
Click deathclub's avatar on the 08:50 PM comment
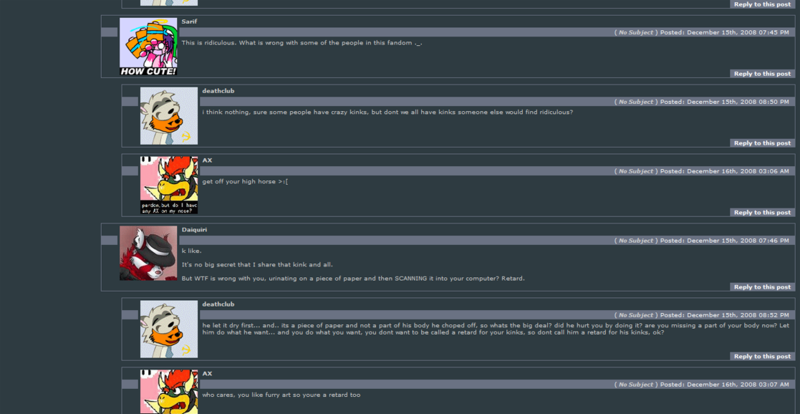click(169, 116)
